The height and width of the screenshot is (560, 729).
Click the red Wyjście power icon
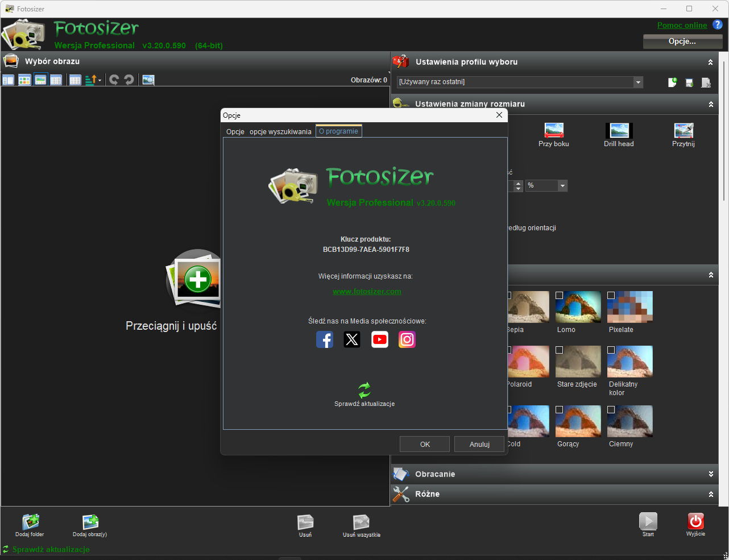tap(696, 521)
